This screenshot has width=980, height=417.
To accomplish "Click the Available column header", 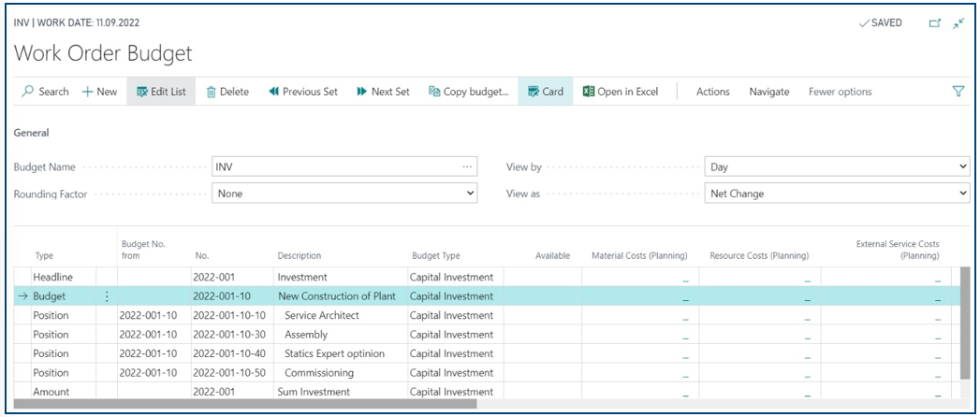I will (x=552, y=255).
